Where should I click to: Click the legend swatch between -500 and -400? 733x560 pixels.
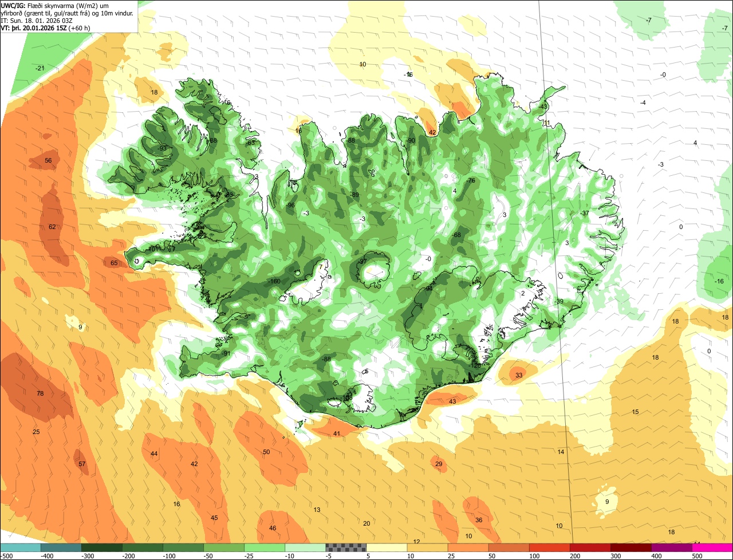[x=21, y=547]
